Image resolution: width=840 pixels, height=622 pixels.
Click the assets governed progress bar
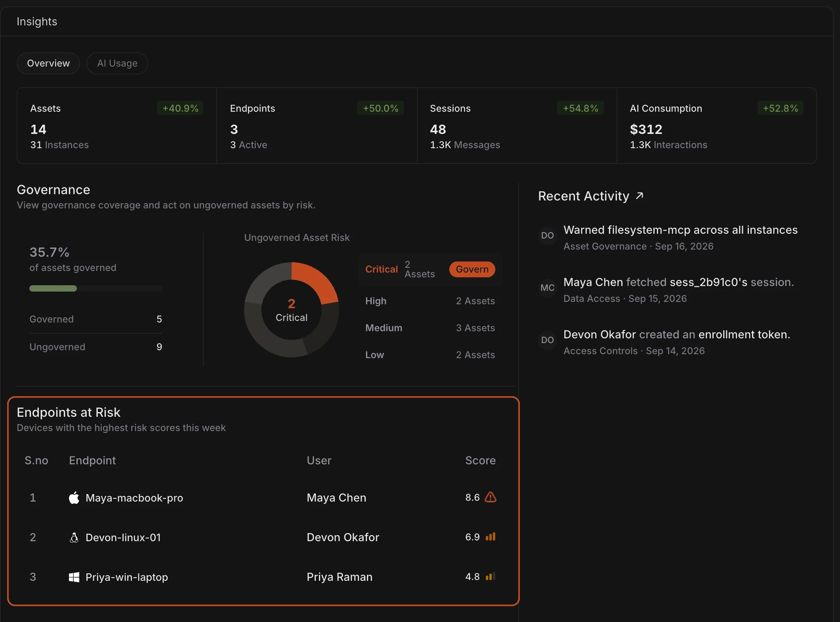pos(96,288)
